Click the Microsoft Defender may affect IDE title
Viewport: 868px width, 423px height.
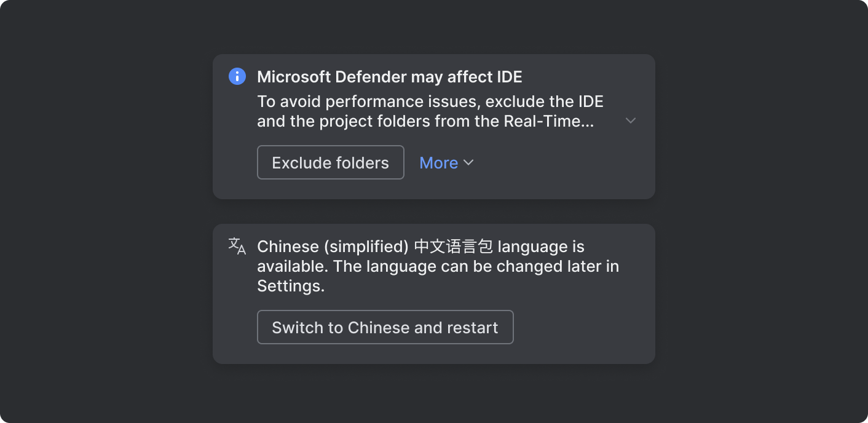pos(389,76)
